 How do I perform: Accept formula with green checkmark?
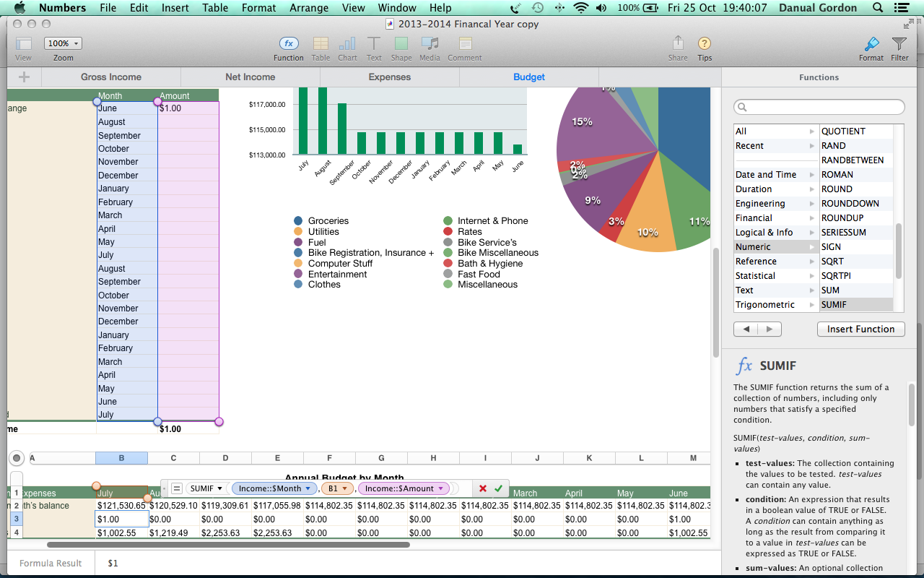click(x=498, y=489)
